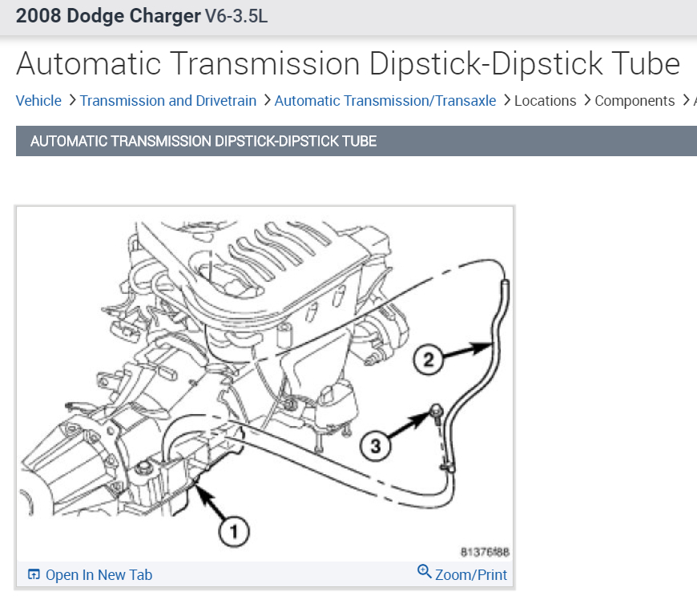Select the Components breadcrumb item
The width and height of the screenshot is (697, 616).
click(635, 101)
